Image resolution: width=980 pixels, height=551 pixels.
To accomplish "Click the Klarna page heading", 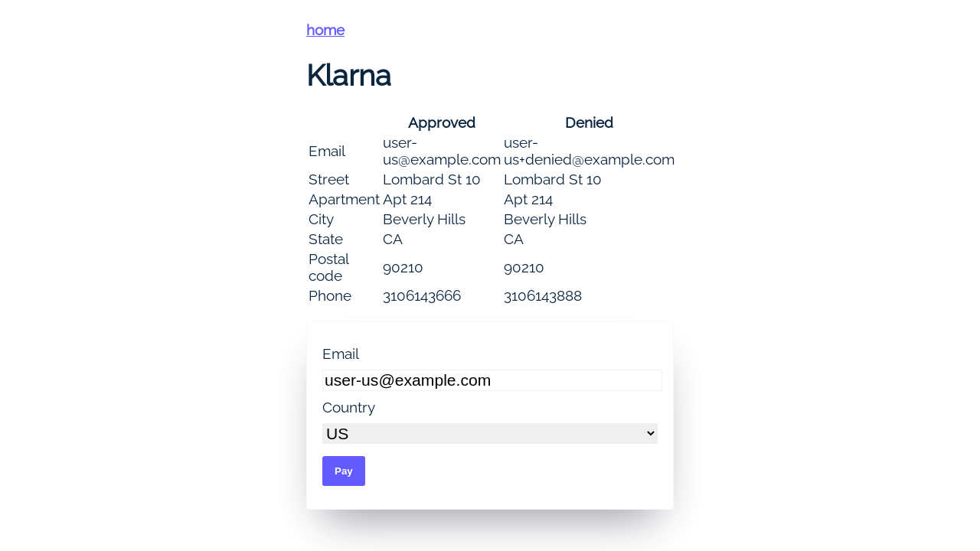I will coord(348,75).
